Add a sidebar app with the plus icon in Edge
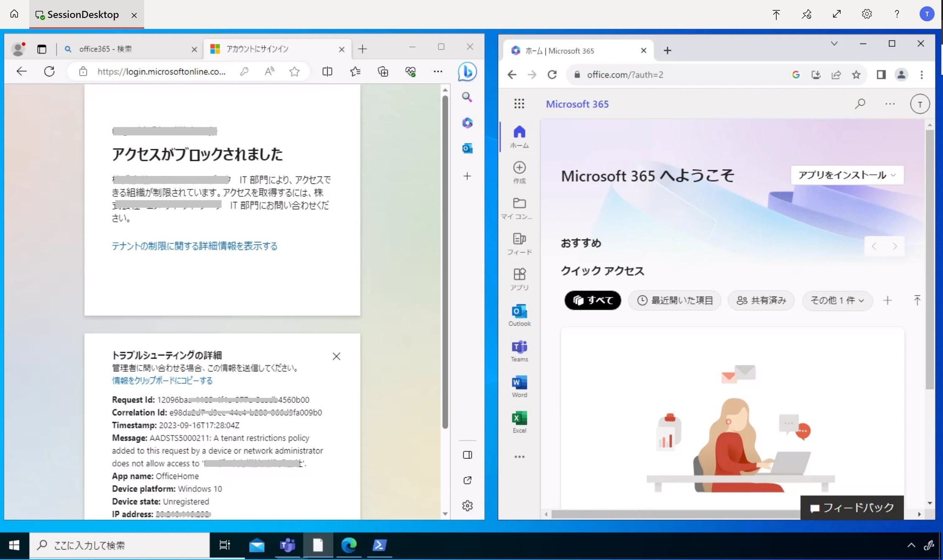Viewport: 943px width, 560px height. point(467,176)
